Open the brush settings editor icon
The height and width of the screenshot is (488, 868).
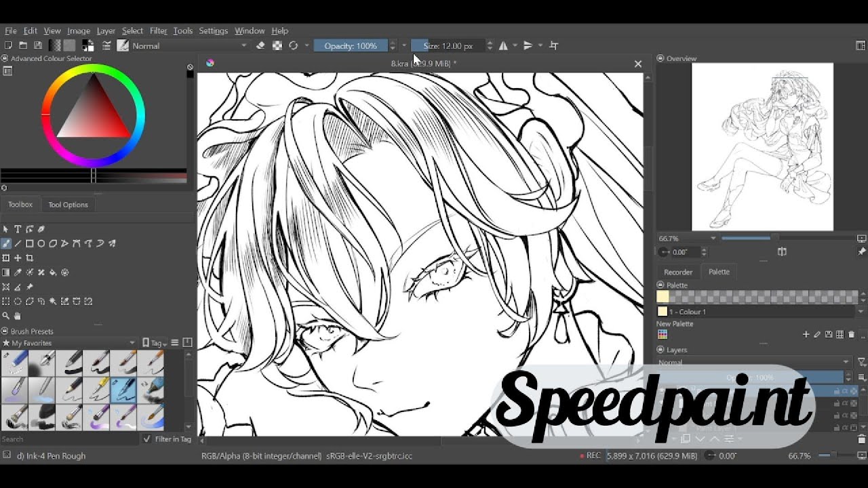106,45
